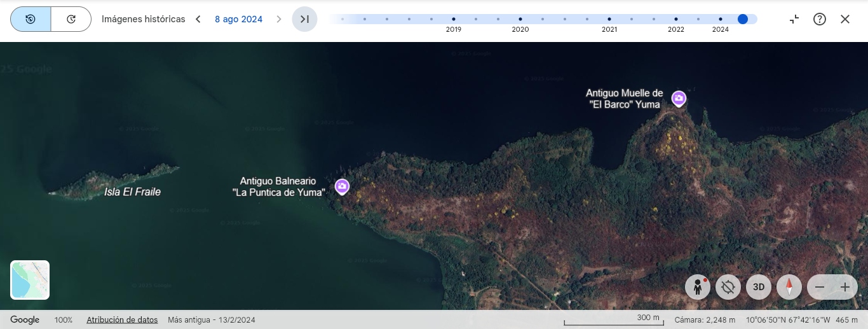Switch to the timelapse mode button

(x=71, y=19)
